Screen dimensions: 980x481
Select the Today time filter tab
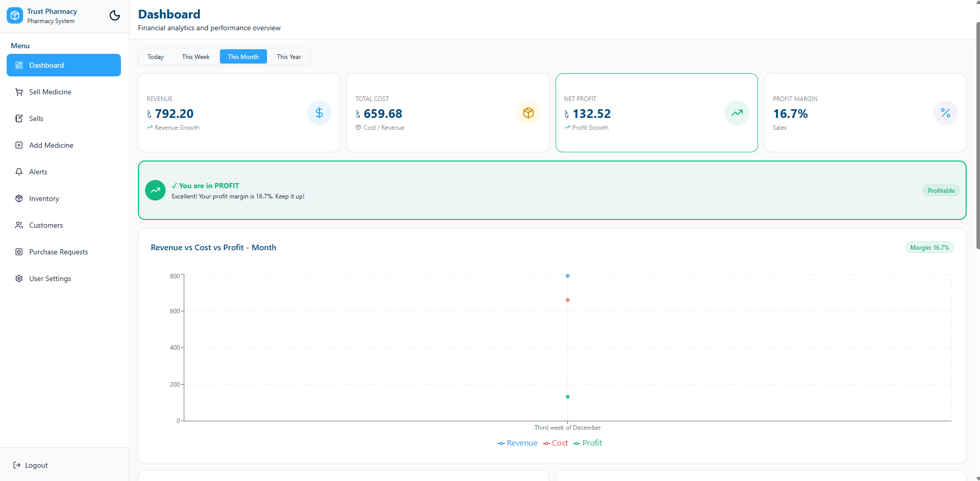[x=155, y=56]
